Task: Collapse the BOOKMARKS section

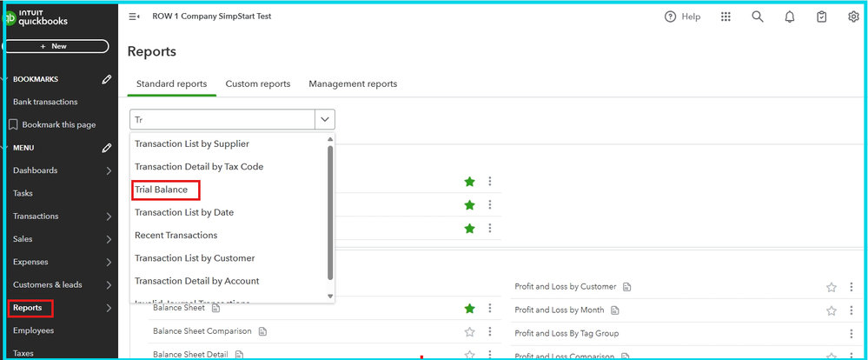Action: (4, 79)
